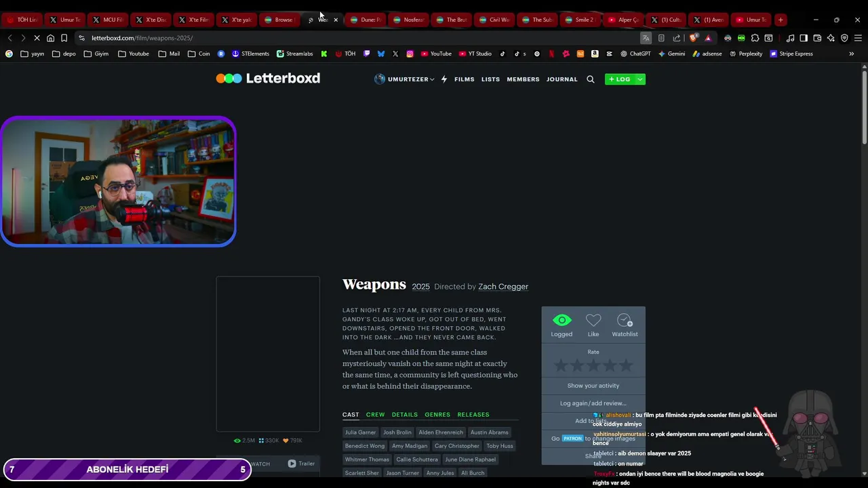Click the translate icon in address bar
The height and width of the screenshot is (488, 868).
point(646,38)
